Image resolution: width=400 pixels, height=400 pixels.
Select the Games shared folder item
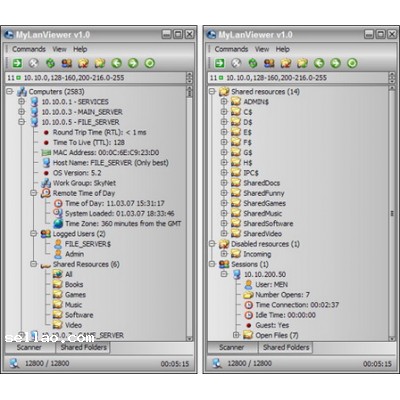click(75, 295)
